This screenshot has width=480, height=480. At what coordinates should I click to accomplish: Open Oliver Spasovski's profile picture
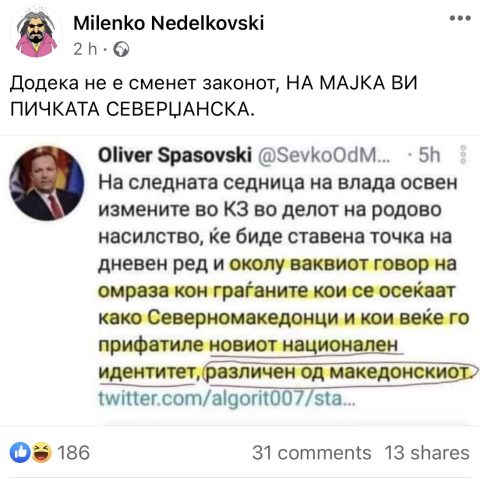pyautogui.click(x=47, y=183)
